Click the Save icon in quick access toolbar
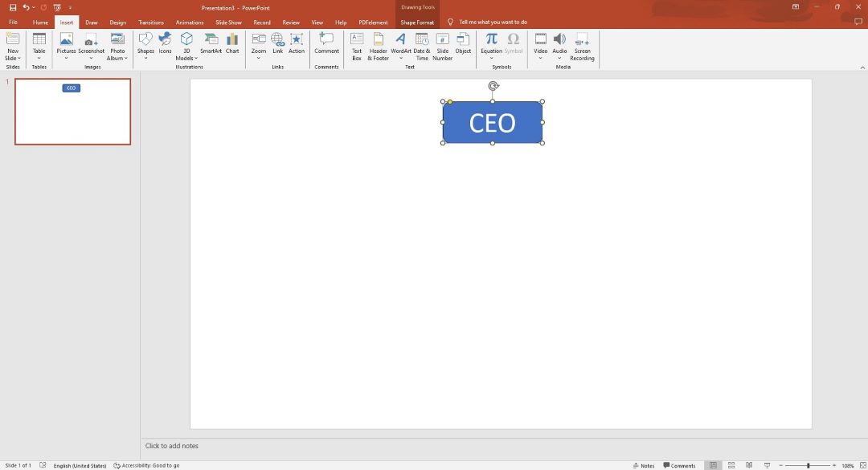Screen dimensions: 868x470 coord(13,8)
